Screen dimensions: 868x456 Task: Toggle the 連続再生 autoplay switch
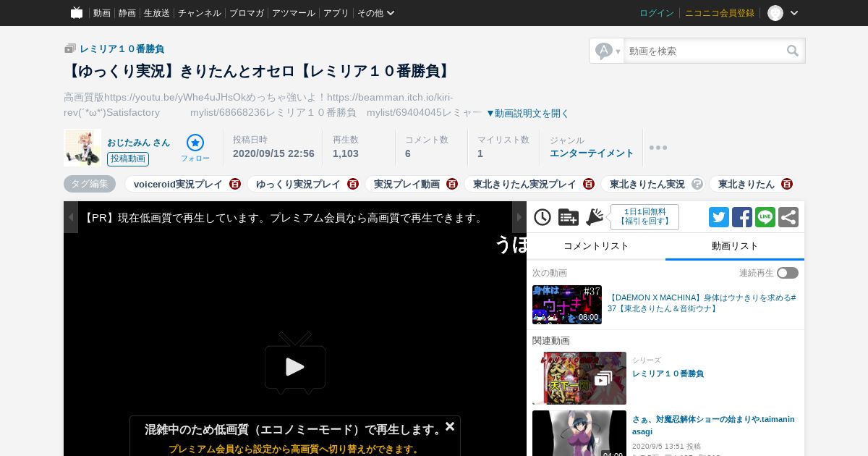(788, 273)
